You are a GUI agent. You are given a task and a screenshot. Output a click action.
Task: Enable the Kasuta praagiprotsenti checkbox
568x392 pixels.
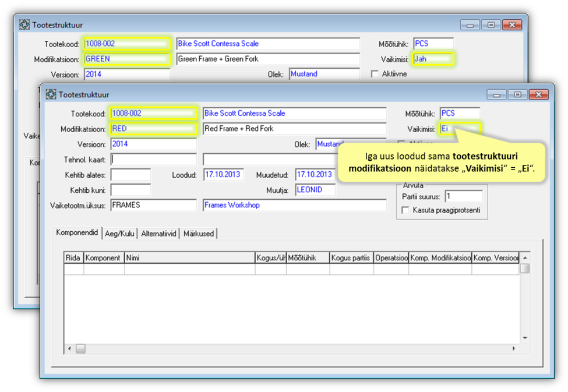405,210
